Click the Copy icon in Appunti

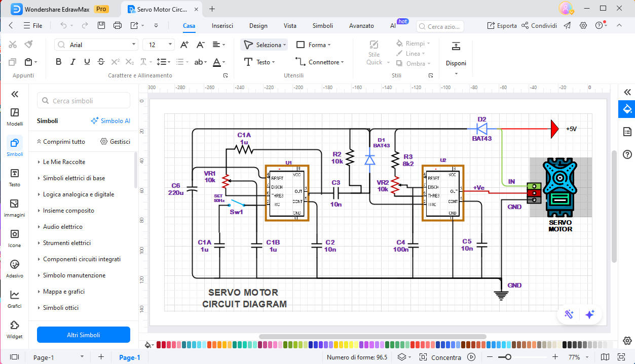point(13,62)
